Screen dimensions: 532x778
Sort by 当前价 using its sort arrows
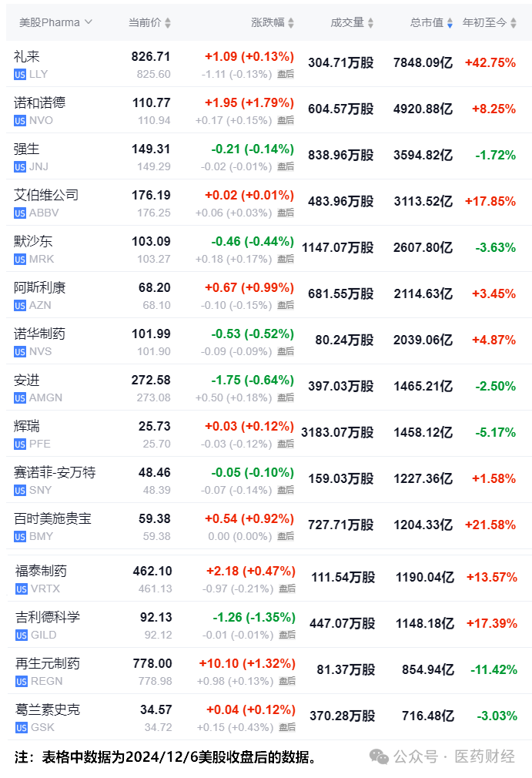[168, 23]
